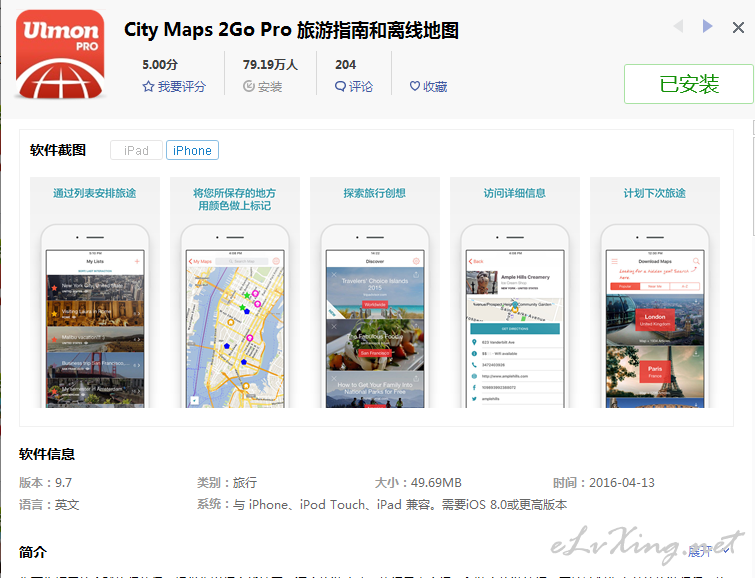
Task: Close the app detail window
Action: point(738,27)
